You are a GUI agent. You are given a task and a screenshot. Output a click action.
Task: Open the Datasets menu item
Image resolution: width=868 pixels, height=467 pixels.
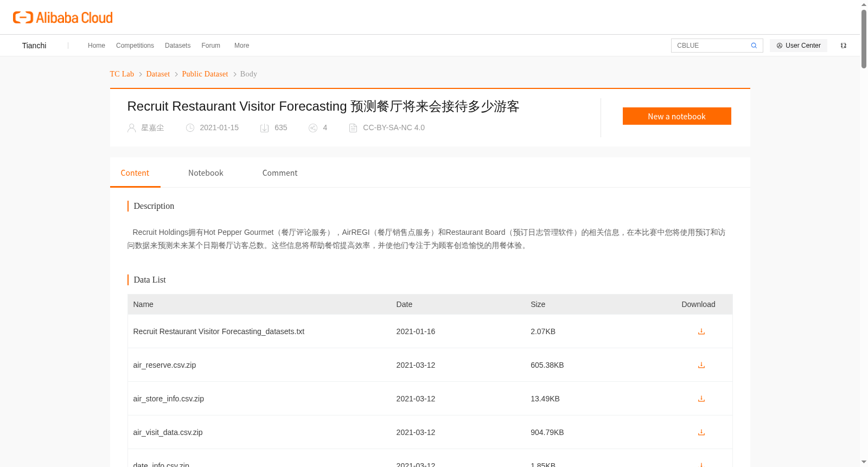178,46
